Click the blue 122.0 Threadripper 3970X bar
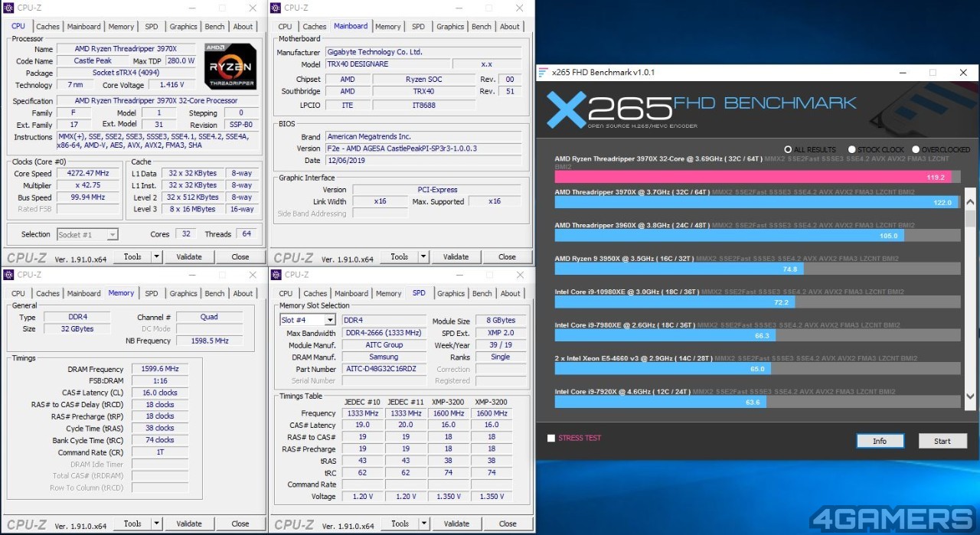Screen dimensions: 980x535 pyautogui.click(x=756, y=203)
